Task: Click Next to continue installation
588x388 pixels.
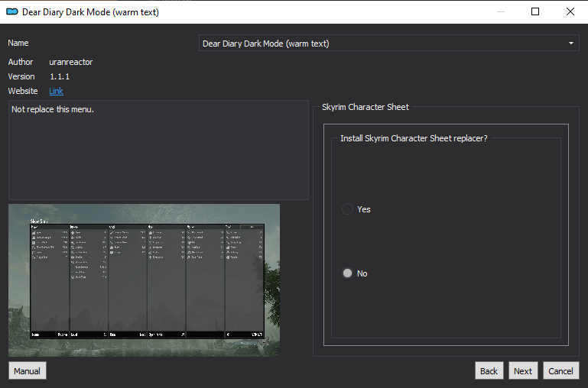Action: pyautogui.click(x=523, y=370)
